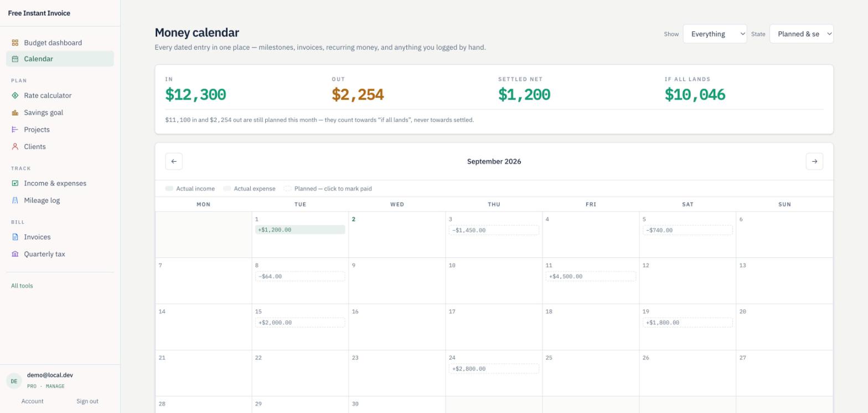The width and height of the screenshot is (868, 413).
Task: Go to next month arrow
Action: (814, 162)
